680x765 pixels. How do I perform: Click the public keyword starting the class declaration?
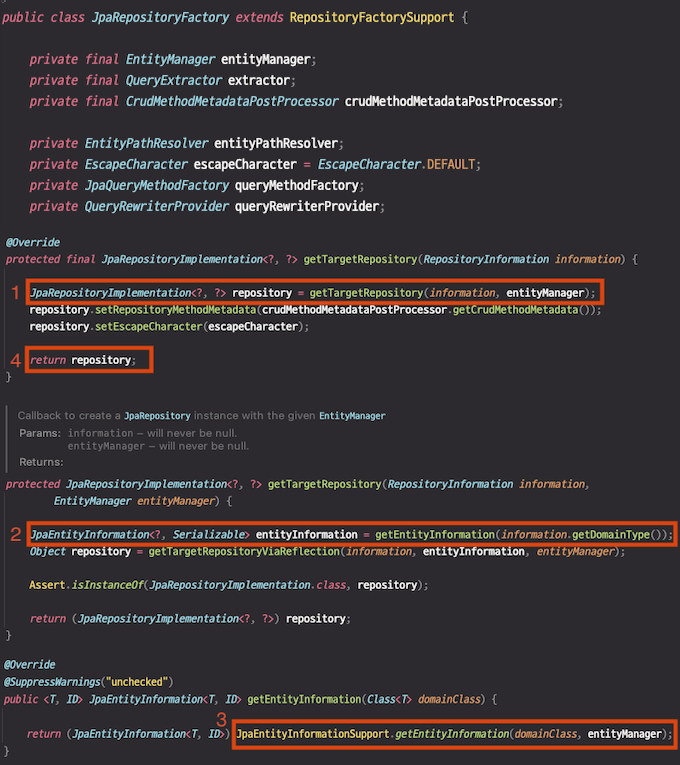pos(23,18)
